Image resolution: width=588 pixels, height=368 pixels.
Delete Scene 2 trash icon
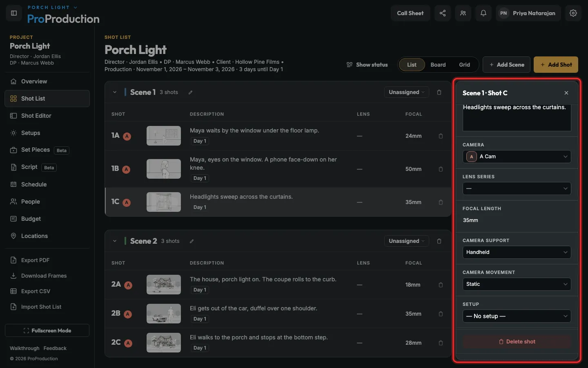[439, 241]
